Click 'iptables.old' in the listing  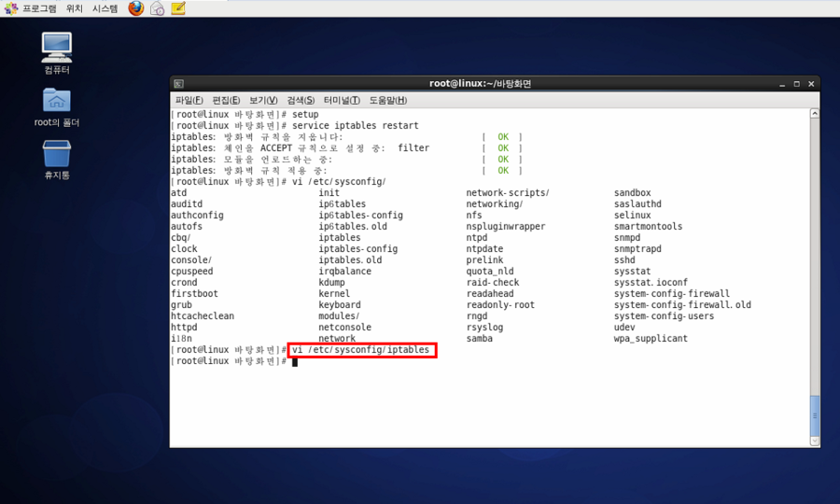(350, 260)
